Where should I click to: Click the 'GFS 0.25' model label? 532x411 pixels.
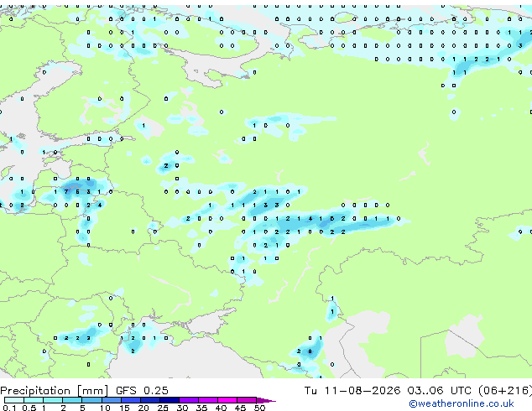[142, 391]
